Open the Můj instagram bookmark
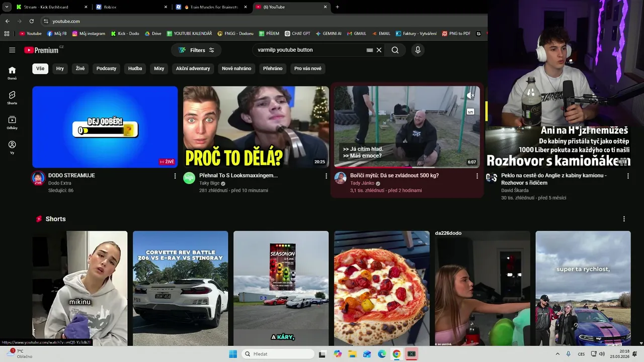 (x=89, y=34)
